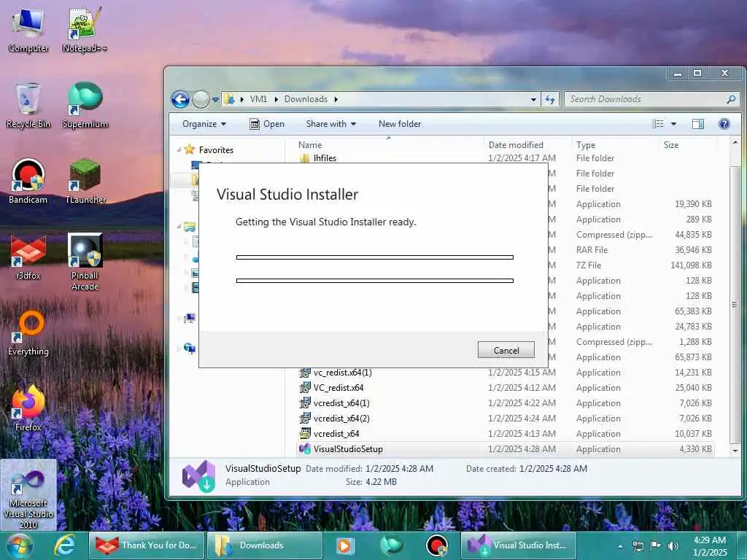
Task: Select the VisualStudioSetup file
Action: point(348,449)
